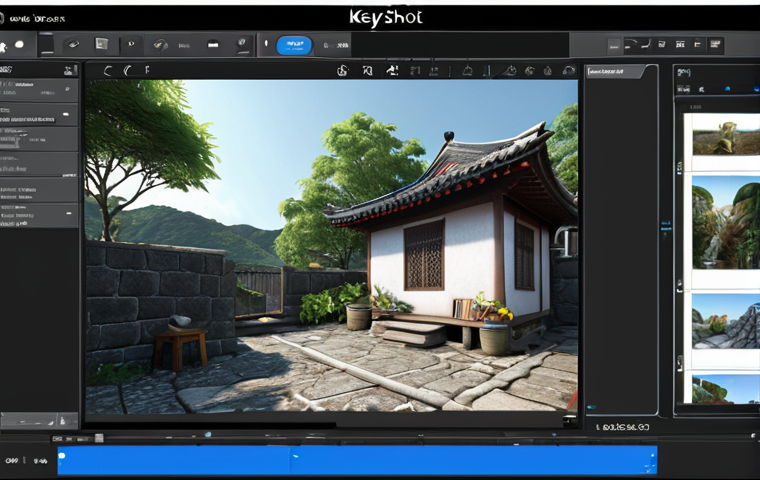Click the cyan marker above the timeline
The image size is (760, 480).
tap(208, 434)
